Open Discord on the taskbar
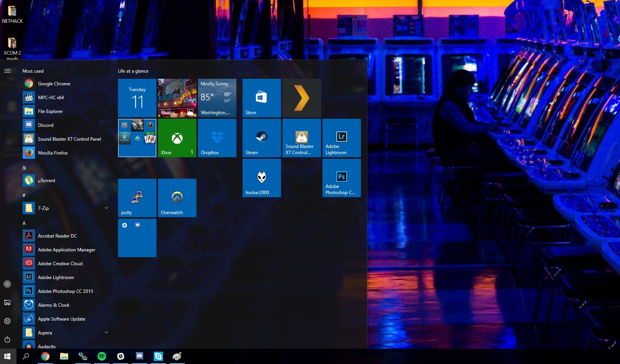 [x=140, y=356]
